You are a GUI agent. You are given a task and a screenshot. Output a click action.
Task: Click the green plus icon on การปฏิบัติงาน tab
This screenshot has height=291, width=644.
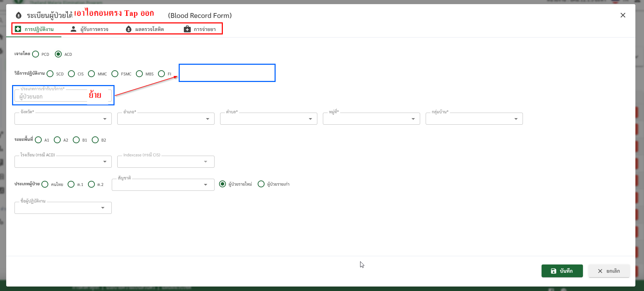pos(18,29)
